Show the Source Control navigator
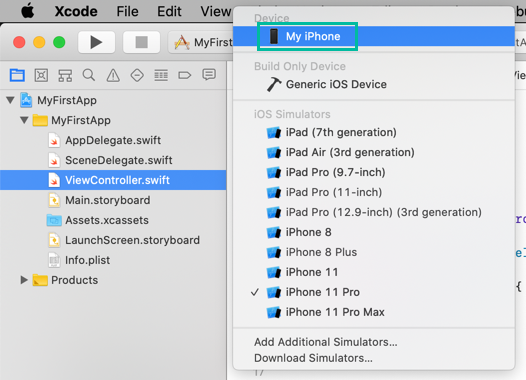This screenshot has height=380, width=526. pyautogui.click(x=41, y=75)
